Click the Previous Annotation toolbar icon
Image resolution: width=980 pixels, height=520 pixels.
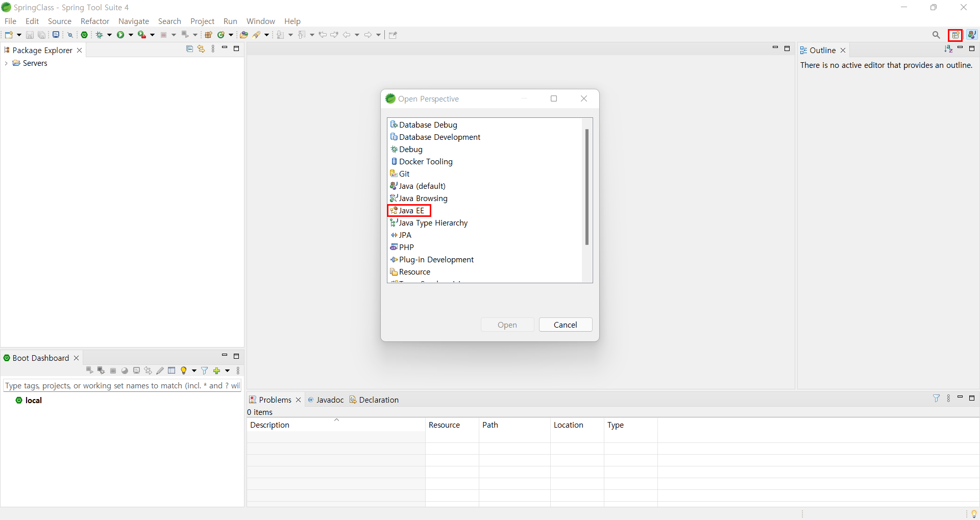[x=302, y=35]
